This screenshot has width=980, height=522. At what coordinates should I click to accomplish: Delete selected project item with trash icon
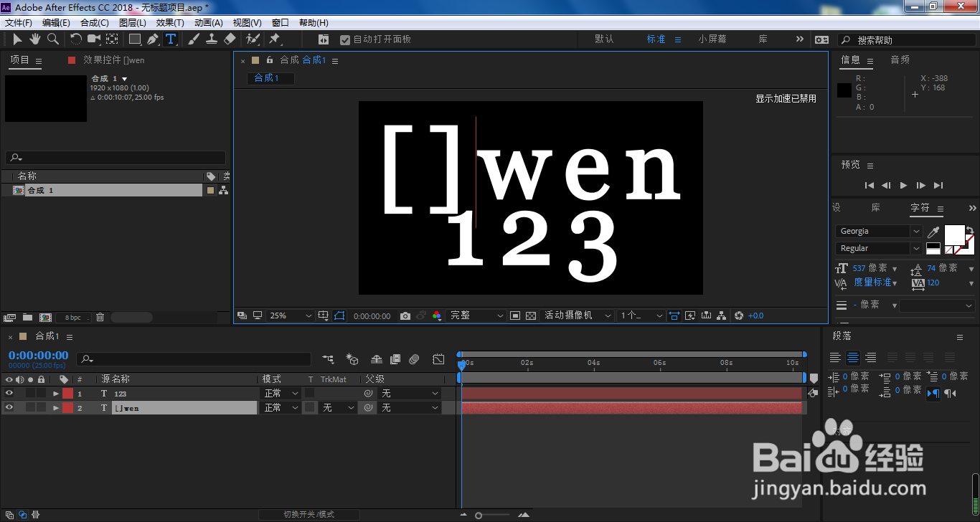click(x=100, y=317)
